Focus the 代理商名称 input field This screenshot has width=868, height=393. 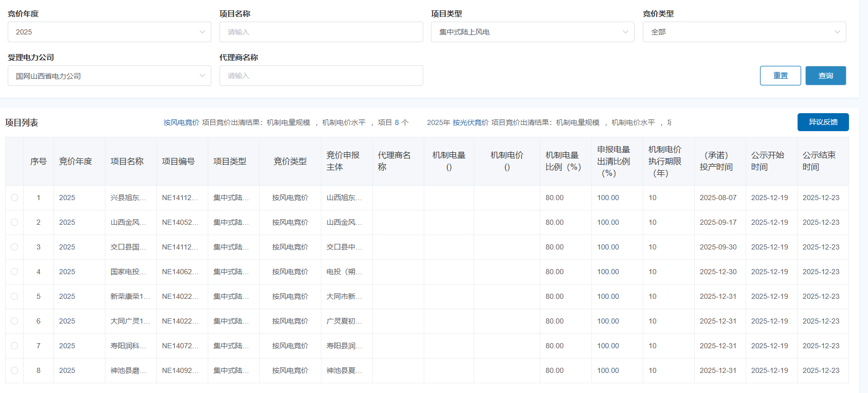tap(321, 76)
